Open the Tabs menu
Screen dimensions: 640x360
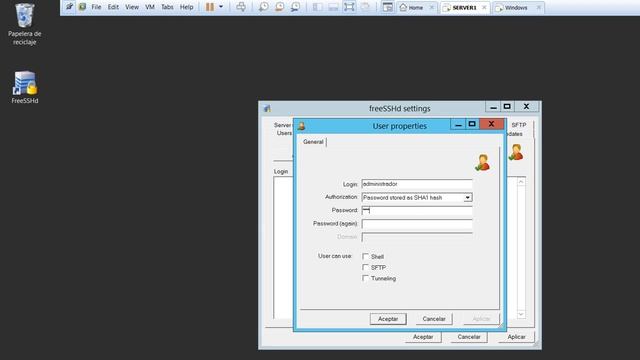tap(167, 7)
